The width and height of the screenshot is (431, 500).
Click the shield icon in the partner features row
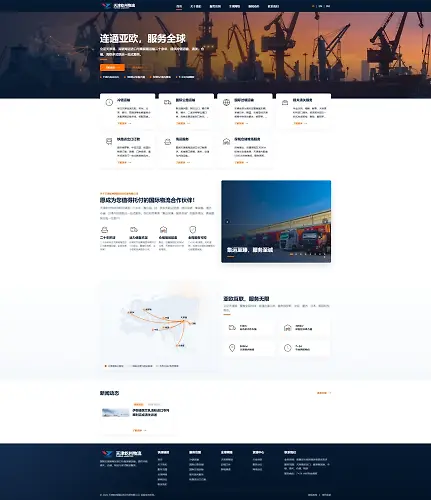[192, 230]
